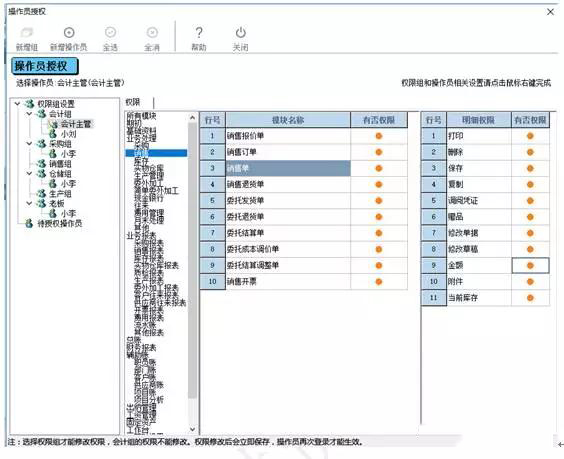Select the 待授权操作员 user icon in tree
This screenshot has height=459, width=564.
click(x=29, y=223)
